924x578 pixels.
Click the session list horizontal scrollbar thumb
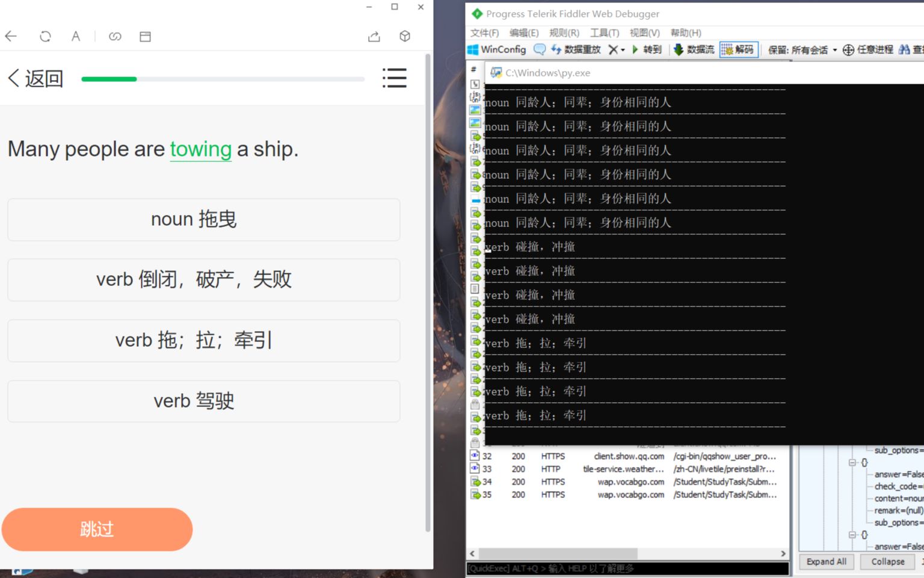(x=558, y=553)
